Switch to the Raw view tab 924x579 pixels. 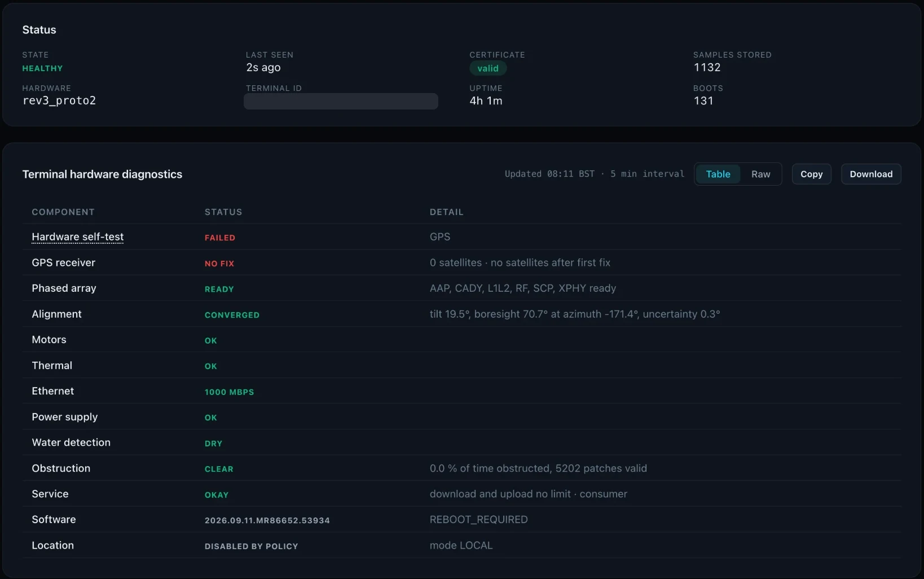pyautogui.click(x=760, y=174)
